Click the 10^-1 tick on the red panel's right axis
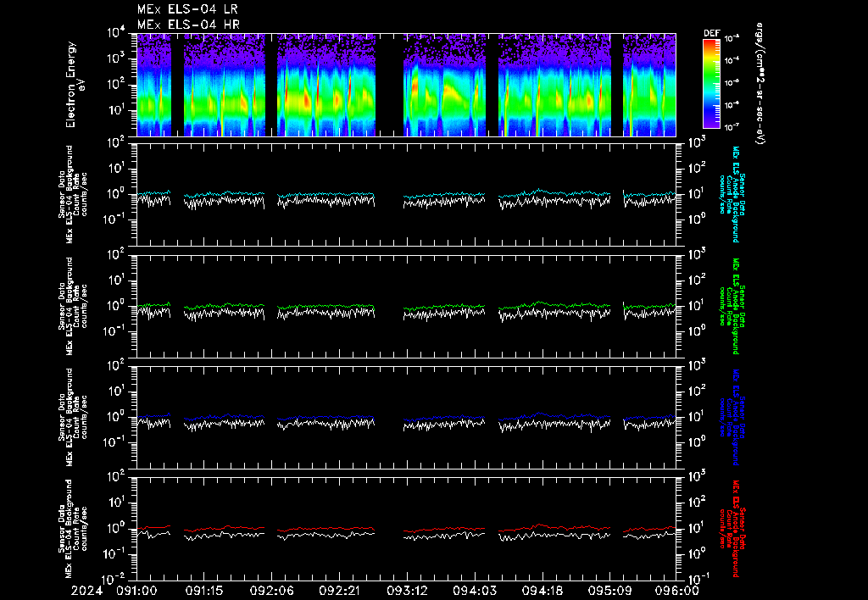Image resolution: width=868 pixels, height=600 pixels. [697, 578]
